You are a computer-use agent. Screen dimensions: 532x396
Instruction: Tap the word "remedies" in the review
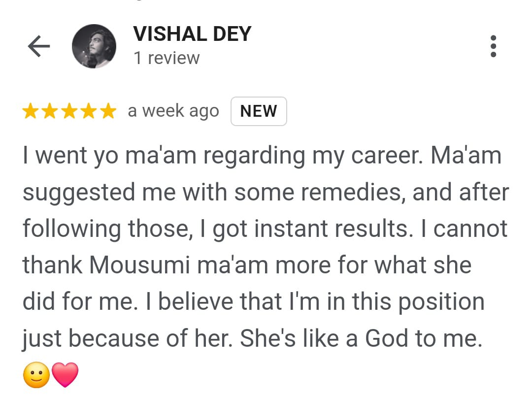pos(353,193)
